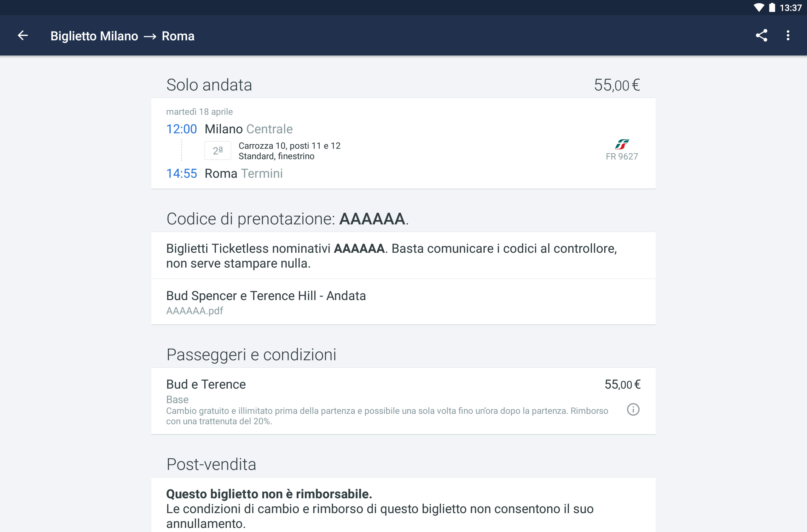807x532 pixels.
Task: Click the fare conditions info icon
Action: [633, 409]
